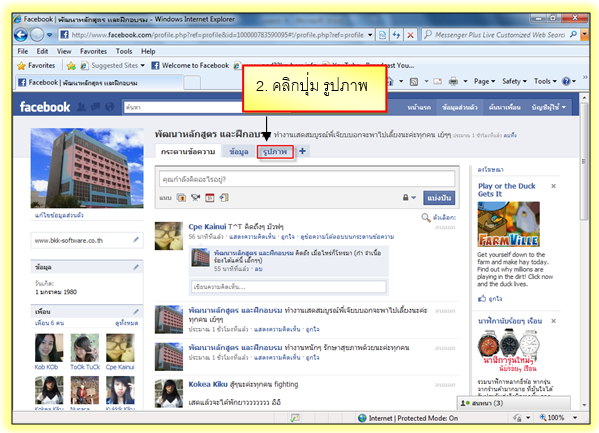Image resolution: width=599 pixels, height=433 pixels.
Task: Click the photo attach icon under status box
Action: click(x=181, y=198)
